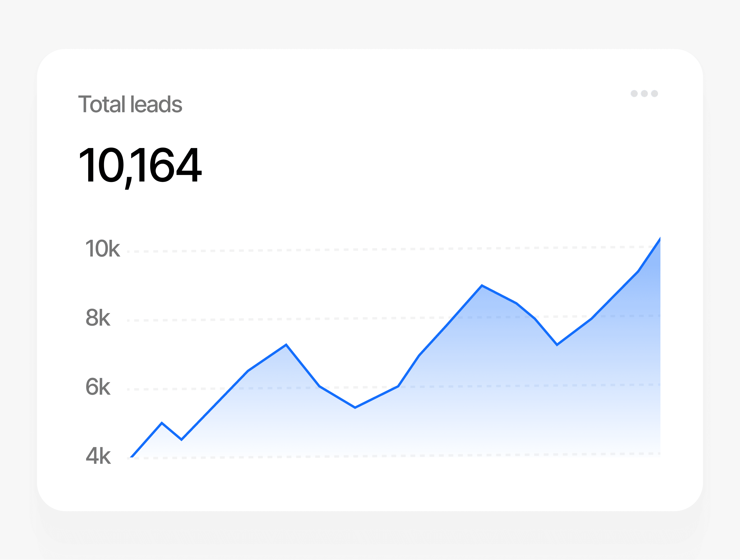740x560 pixels.
Task: Click the 4k axis label
Action: 98,456
